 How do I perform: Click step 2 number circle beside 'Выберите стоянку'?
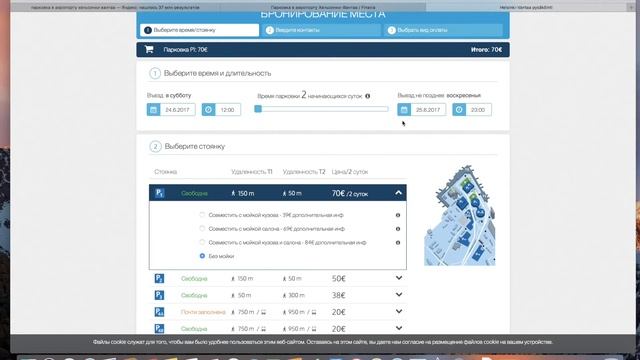coord(155,147)
